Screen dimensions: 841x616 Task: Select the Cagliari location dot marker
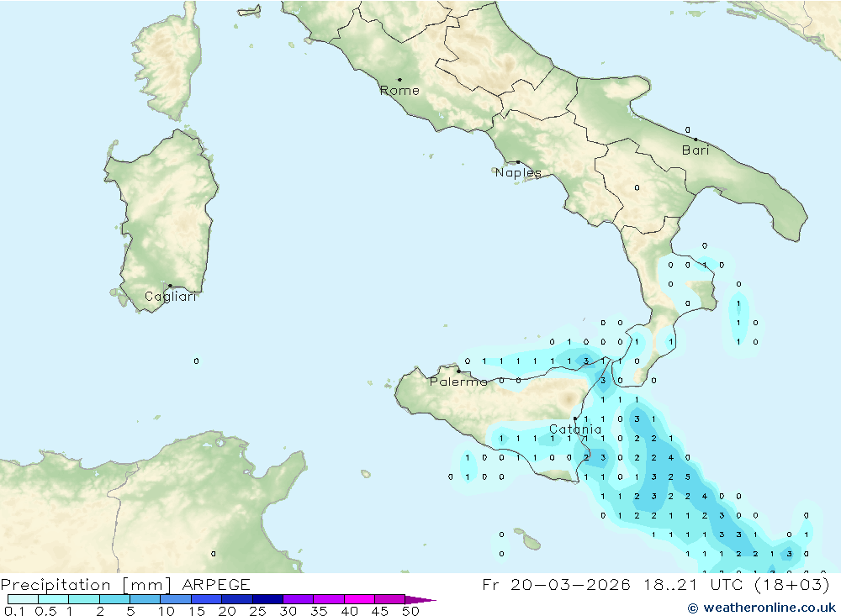pos(170,286)
